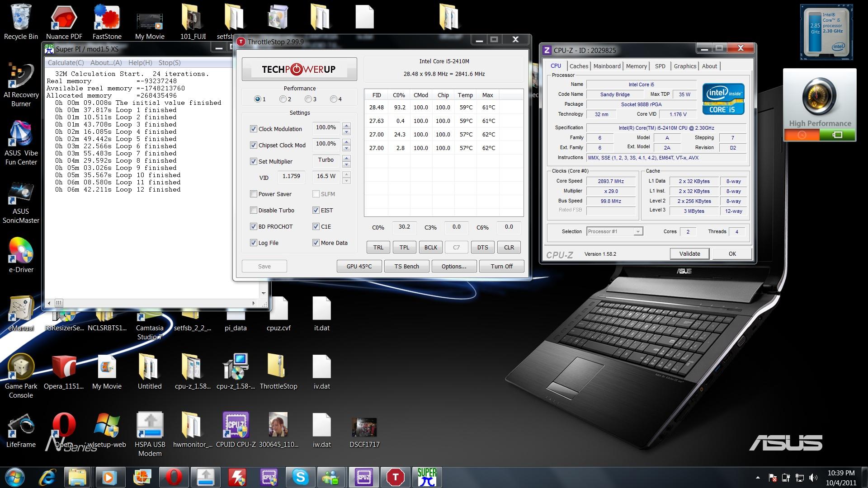Click the CLR button in ThrottleStop
The image size is (868, 488).
[x=509, y=247]
